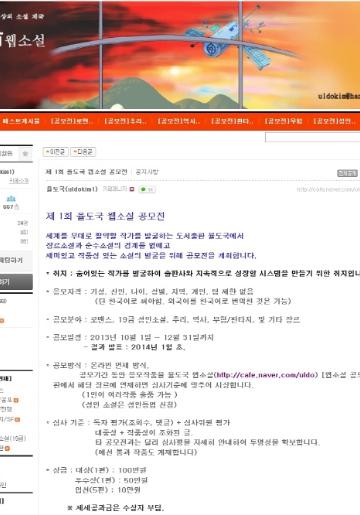360x515 pixels.
Task: Click the 카페 채팅하기 sidebar button
Action: click(16, 260)
